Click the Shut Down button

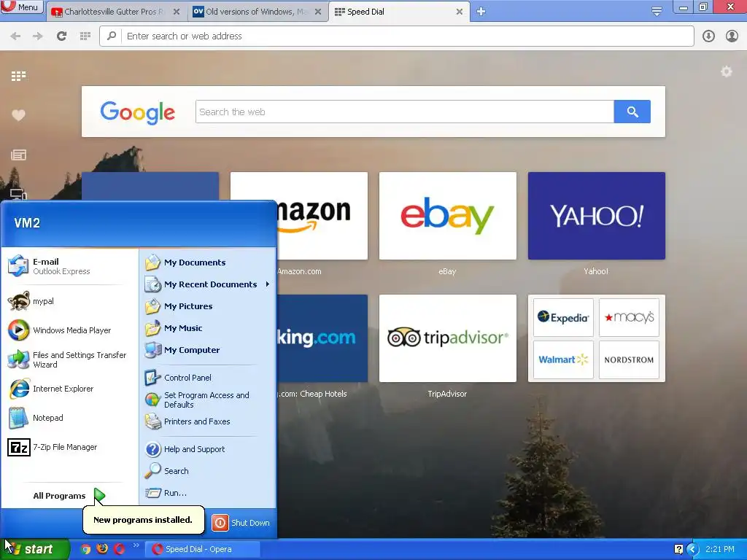point(241,523)
